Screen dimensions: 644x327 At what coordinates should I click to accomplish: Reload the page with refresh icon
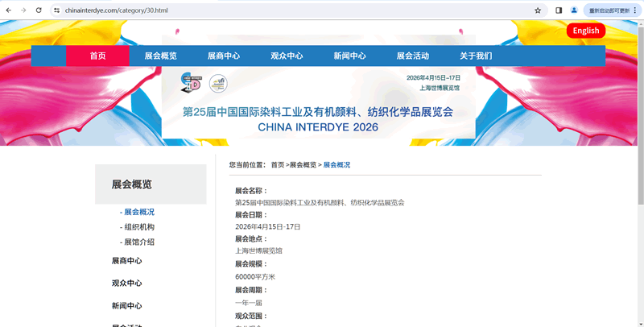38,10
